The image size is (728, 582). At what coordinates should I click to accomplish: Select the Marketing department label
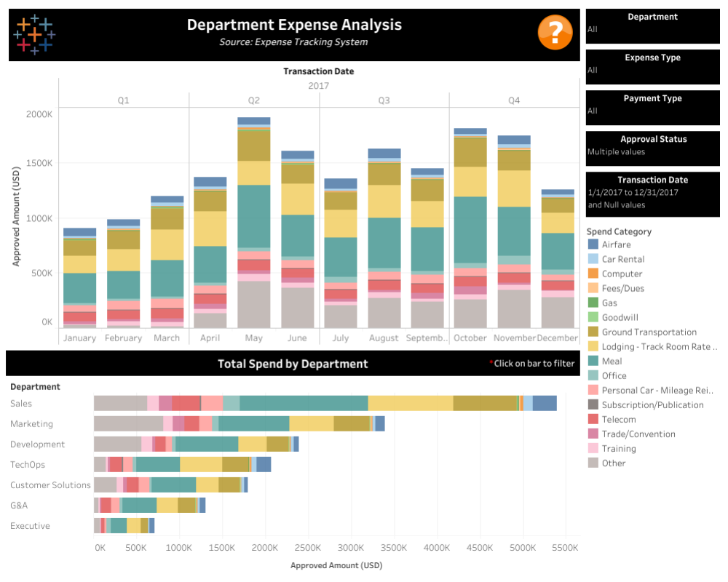point(31,424)
